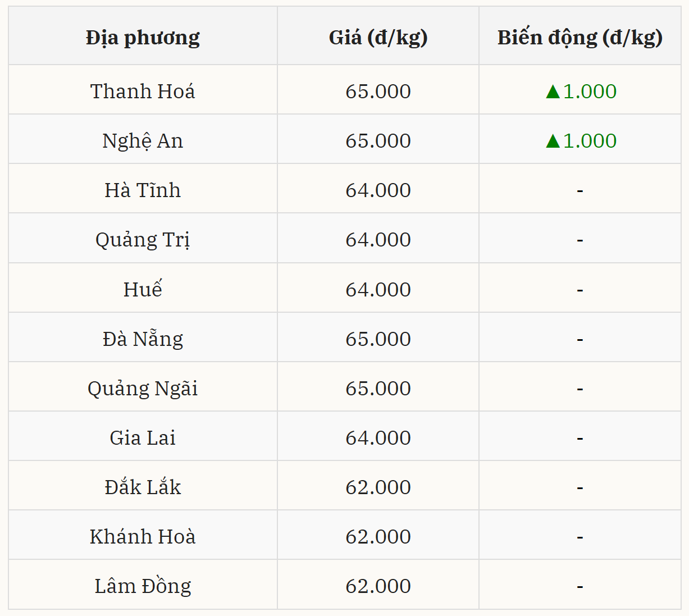Select the Lâm Đồng location cell
689x616 pixels.
[x=143, y=586]
